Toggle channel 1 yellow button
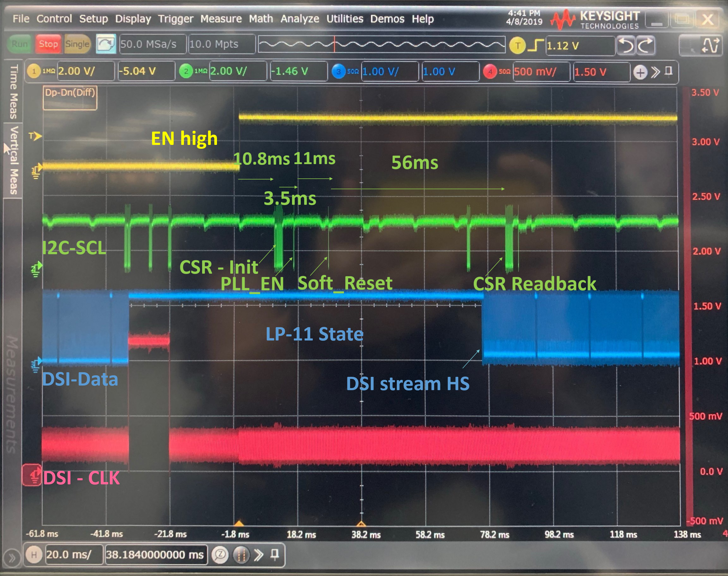728x576 pixels. pyautogui.click(x=34, y=71)
